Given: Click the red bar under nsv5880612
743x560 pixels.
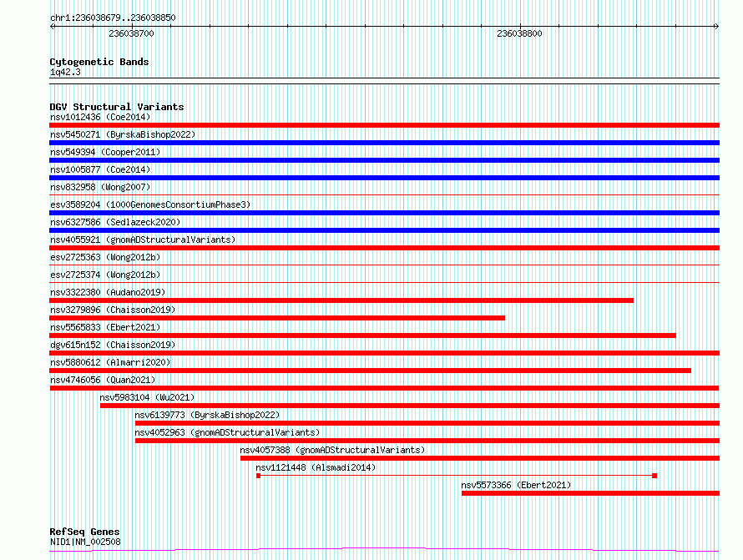Looking at the screenshot, I should 370,371.
